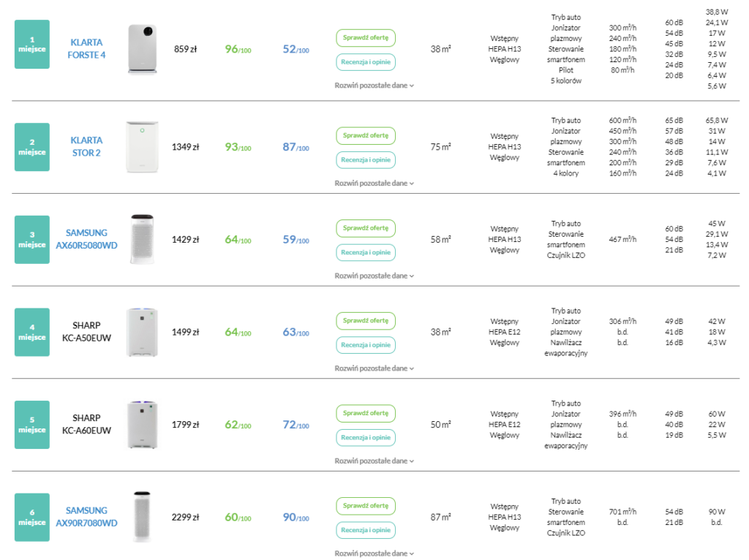Viewport: 749px width, 560px height.
Task: Open reviews and opinions for Klarta Stor 2
Action: [366, 159]
